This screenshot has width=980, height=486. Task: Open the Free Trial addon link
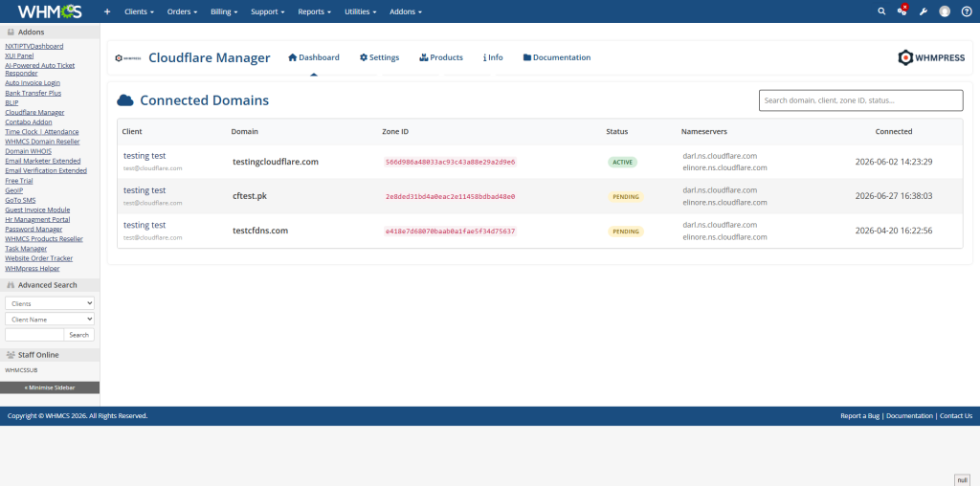click(x=18, y=181)
